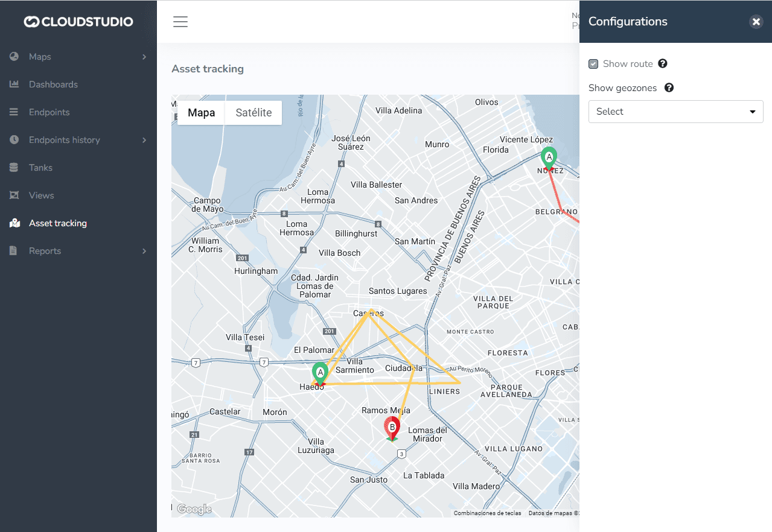The width and height of the screenshot is (772, 532).
Task: Click the Tanks database icon
Action: pyautogui.click(x=14, y=168)
